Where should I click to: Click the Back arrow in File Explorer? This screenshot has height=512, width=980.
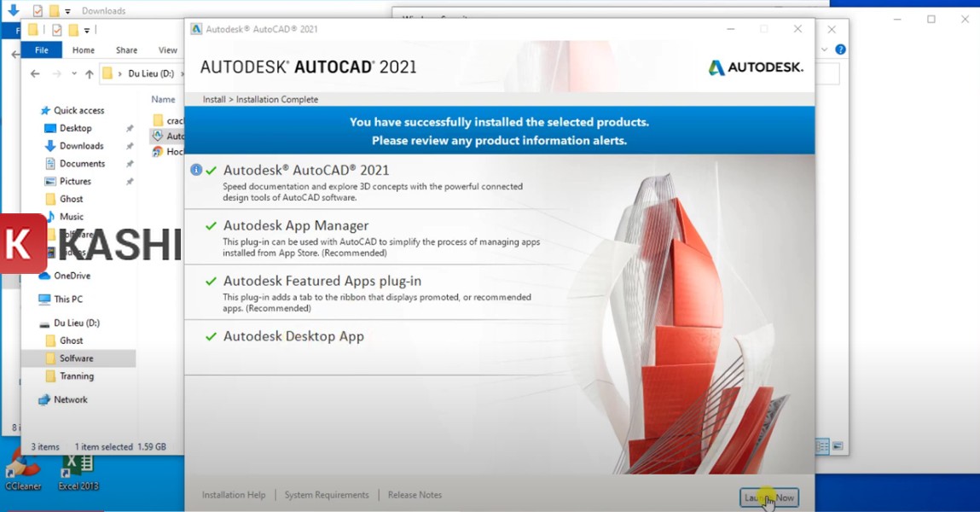(x=35, y=74)
